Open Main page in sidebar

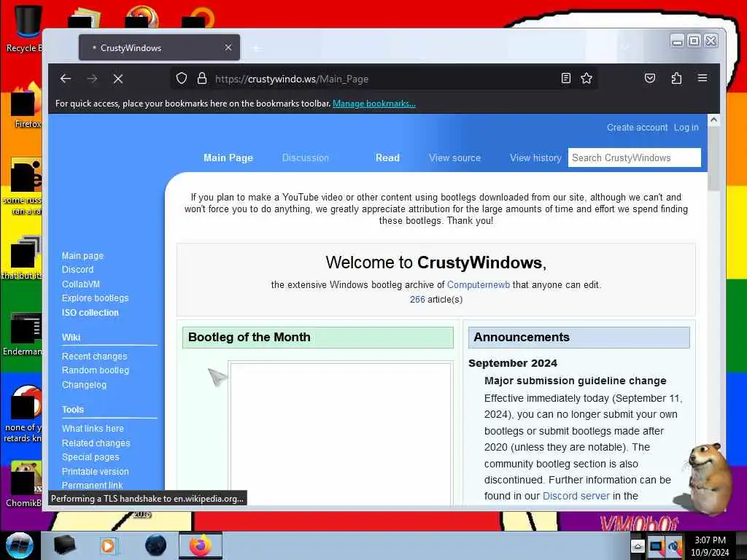pyautogui.click(x=82, y=256)
